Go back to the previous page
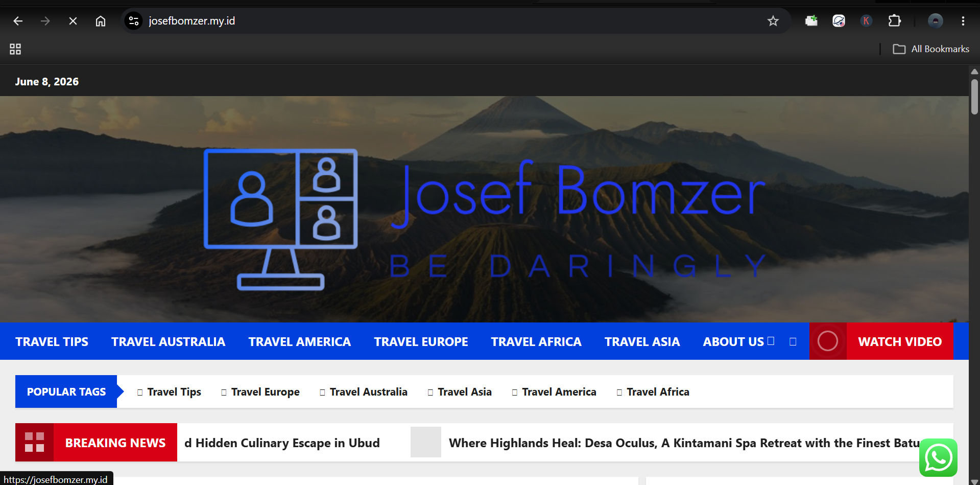Screen dimensions: 980x485 tap(18, 21)
